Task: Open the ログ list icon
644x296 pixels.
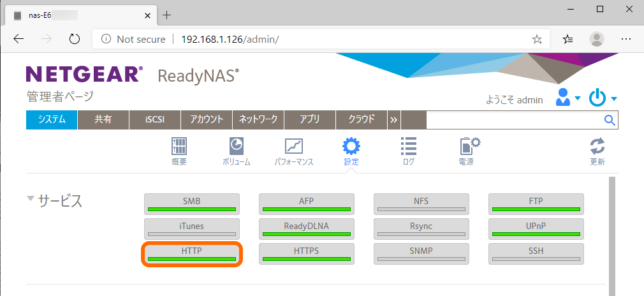Action: click(x=409, y=146)
